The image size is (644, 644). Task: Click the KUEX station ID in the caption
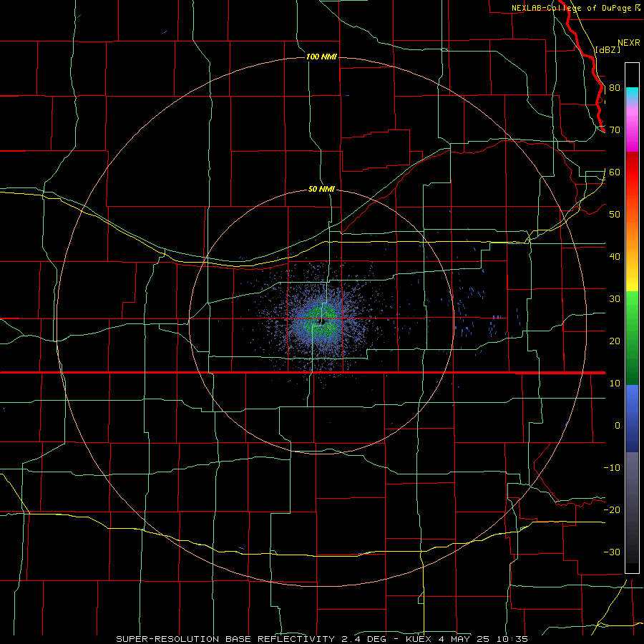click(x=419, y=639)
